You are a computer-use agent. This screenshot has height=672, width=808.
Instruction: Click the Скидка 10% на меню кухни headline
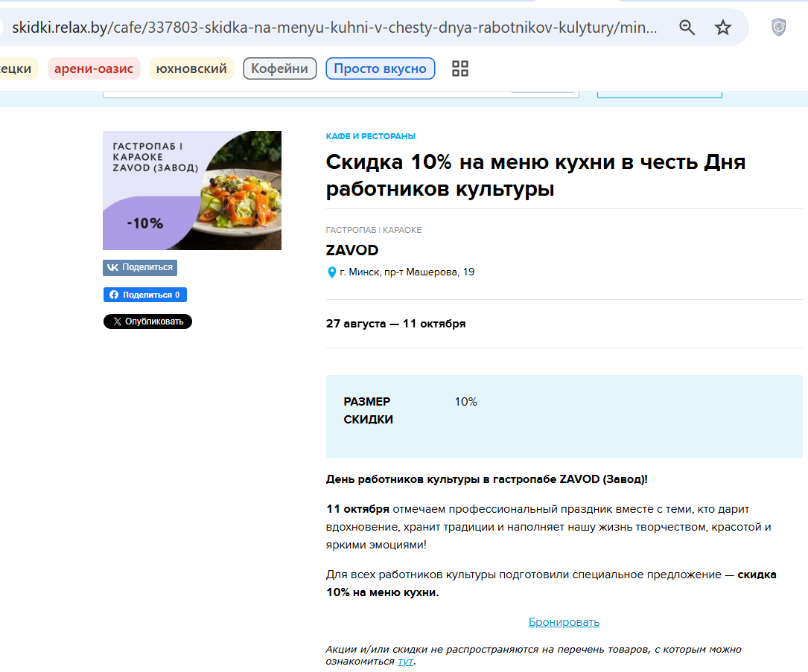click(x=536, y=176)
